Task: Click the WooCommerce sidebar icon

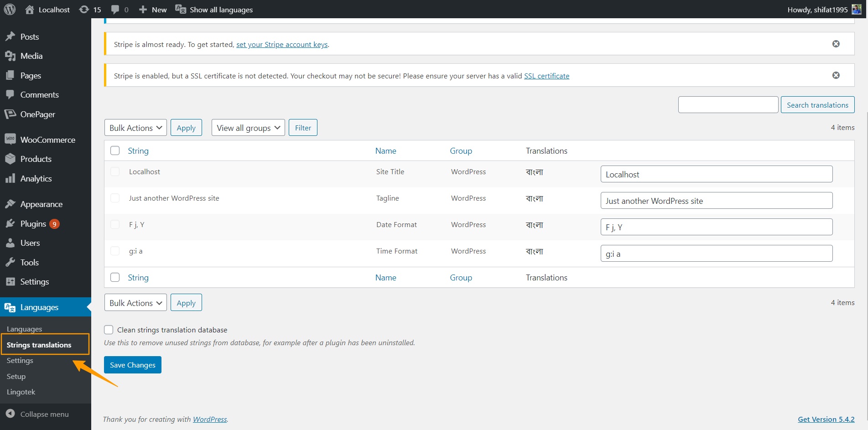Action: pos(10,139)
